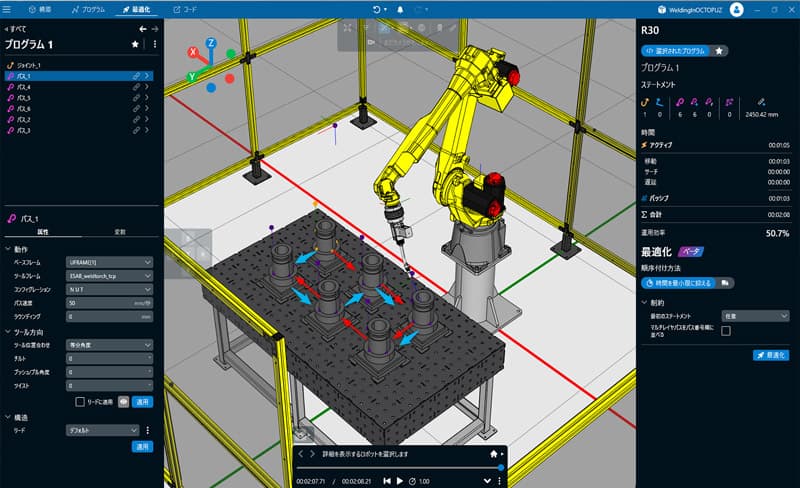Select the 選択されたプログラム toggle

coord(674,51)
